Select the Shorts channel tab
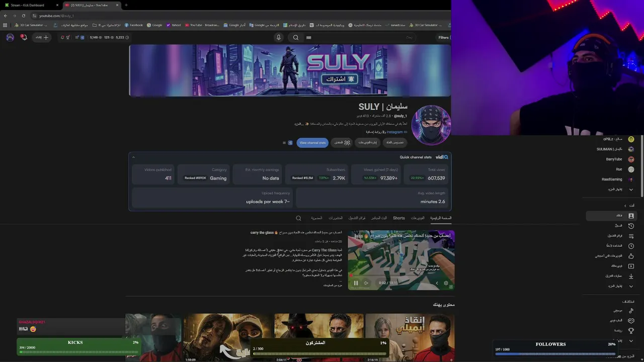 pos(399,218)
